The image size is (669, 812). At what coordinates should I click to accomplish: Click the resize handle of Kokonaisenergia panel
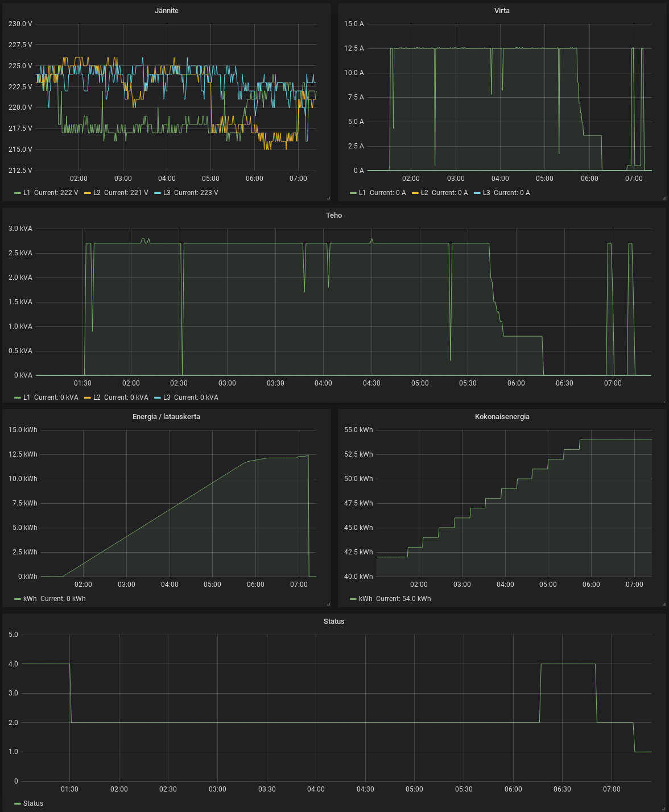click(663, 604)
